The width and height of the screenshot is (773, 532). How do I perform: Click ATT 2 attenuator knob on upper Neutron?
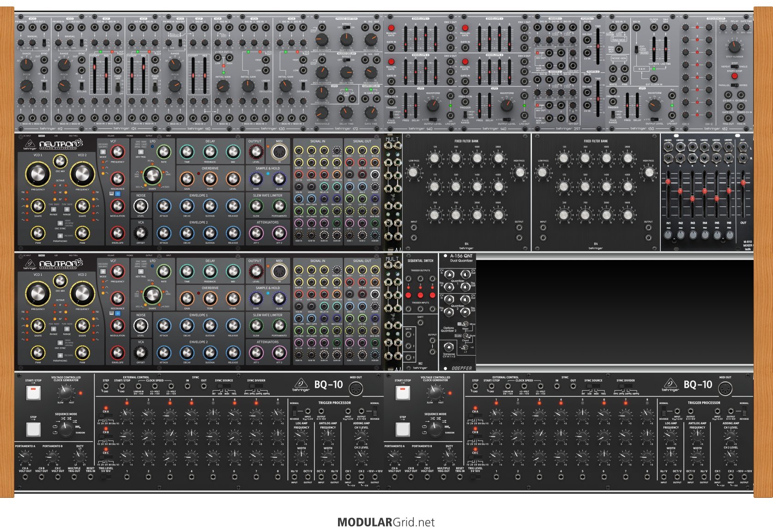point(279,233)
